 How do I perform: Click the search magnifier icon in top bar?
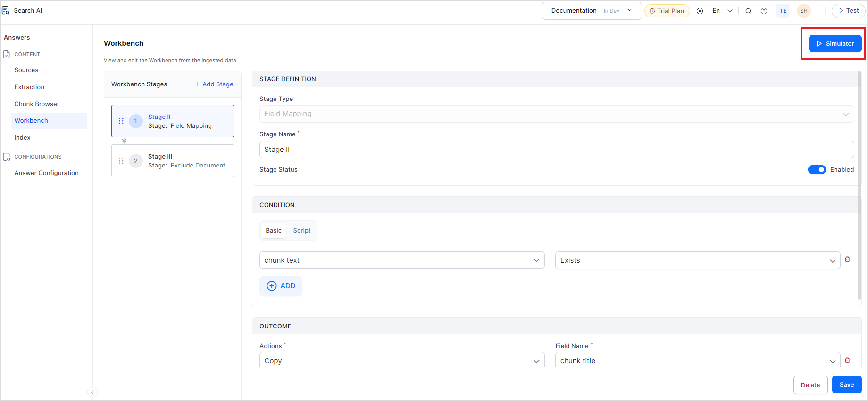click(x=748, y=11)
